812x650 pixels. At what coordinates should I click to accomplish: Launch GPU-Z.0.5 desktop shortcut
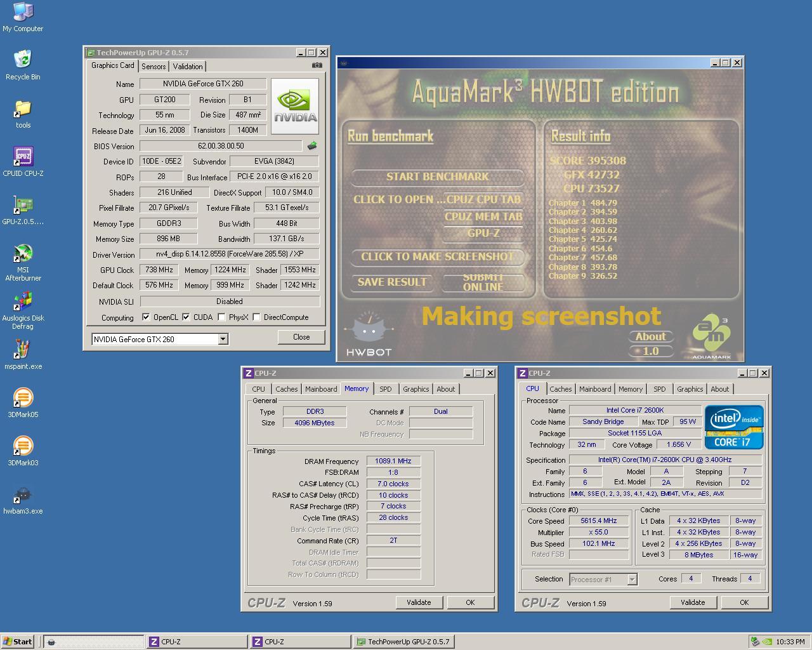click(23, 209)
